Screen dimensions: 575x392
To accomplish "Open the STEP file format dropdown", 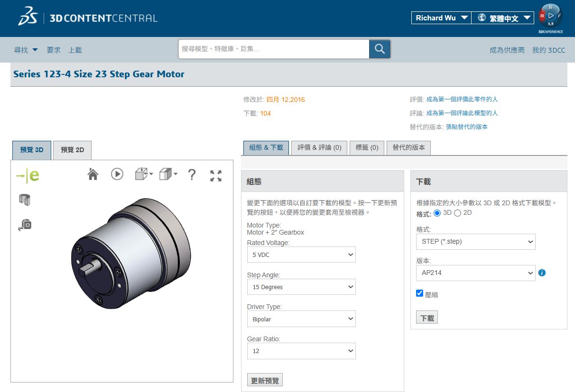I will coord(476,241).
